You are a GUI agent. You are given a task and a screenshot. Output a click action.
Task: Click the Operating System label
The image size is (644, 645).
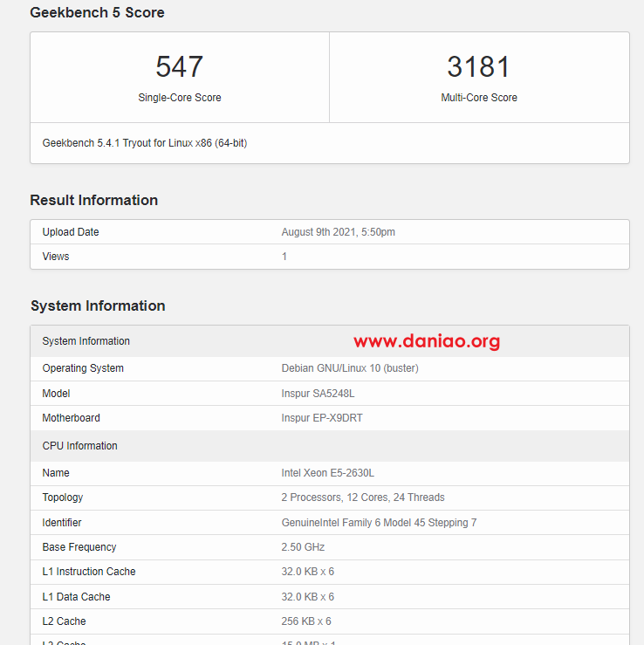pos(83,368)
